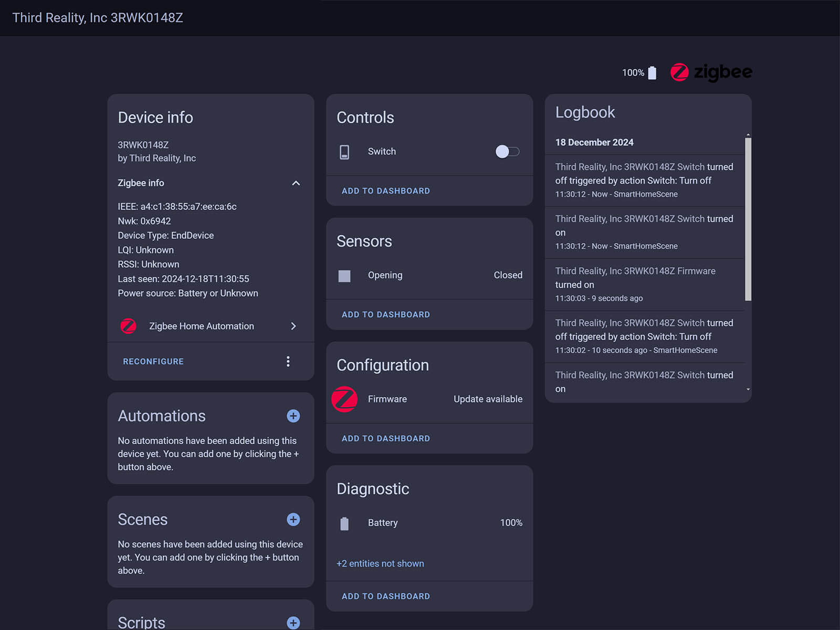
Task: Click the plus icon in Automations card
Action: pyautogui.click(x=293, y=416)
